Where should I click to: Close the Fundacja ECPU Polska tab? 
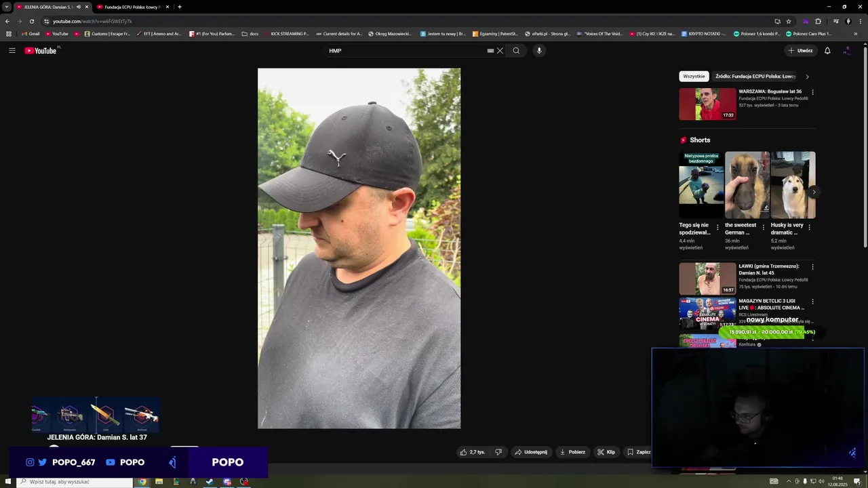click(167, 7)
